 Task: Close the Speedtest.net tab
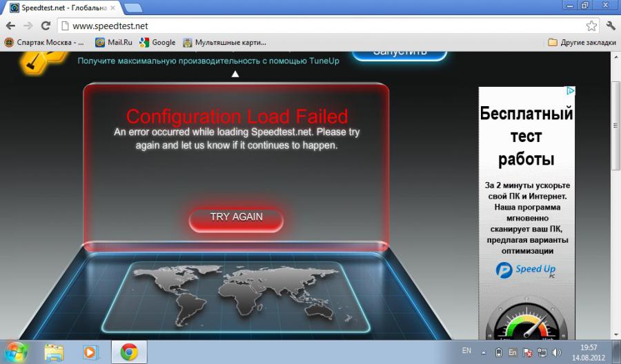point(113,8)
